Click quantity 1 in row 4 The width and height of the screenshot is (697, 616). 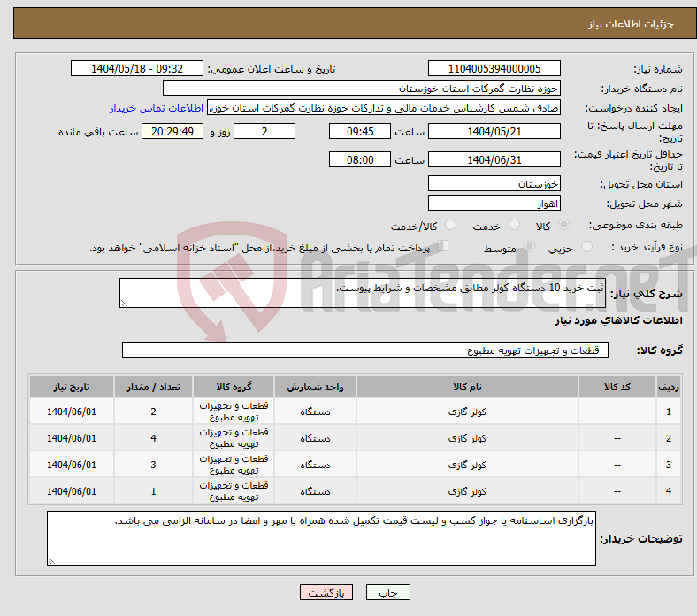click(x=153, y=491)
